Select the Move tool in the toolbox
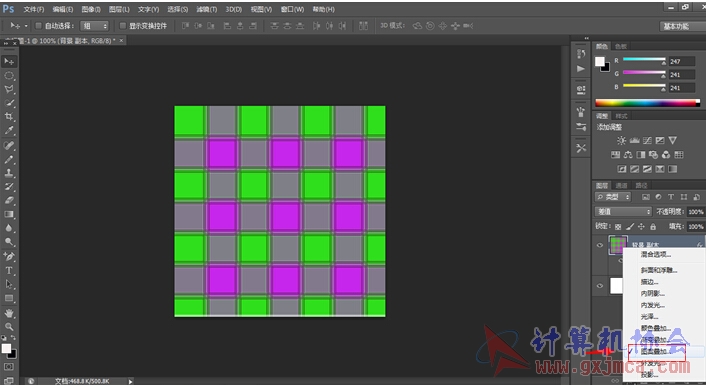 click(x=9, y=61)
